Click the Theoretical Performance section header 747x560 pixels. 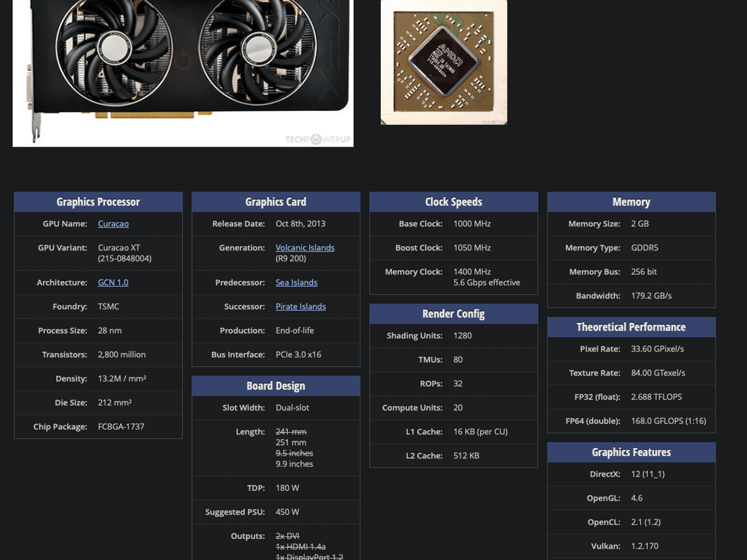(x=631, y=327)
